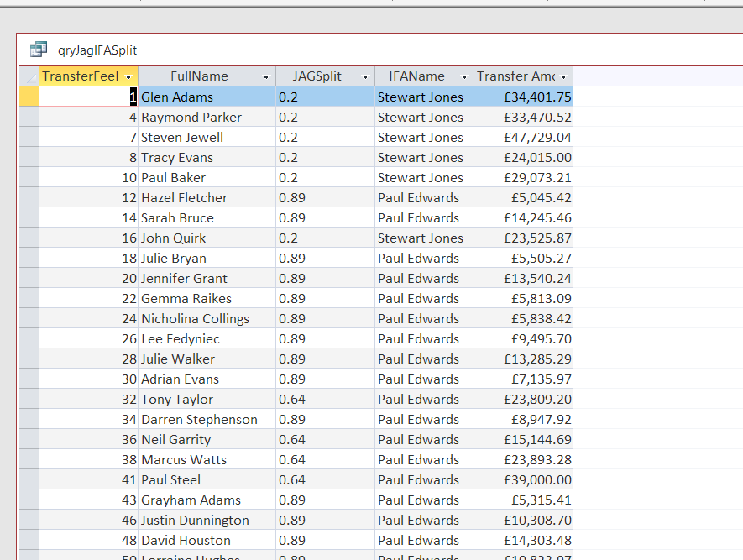Click the Steven Jewell name cell

[x=207, y=137]
